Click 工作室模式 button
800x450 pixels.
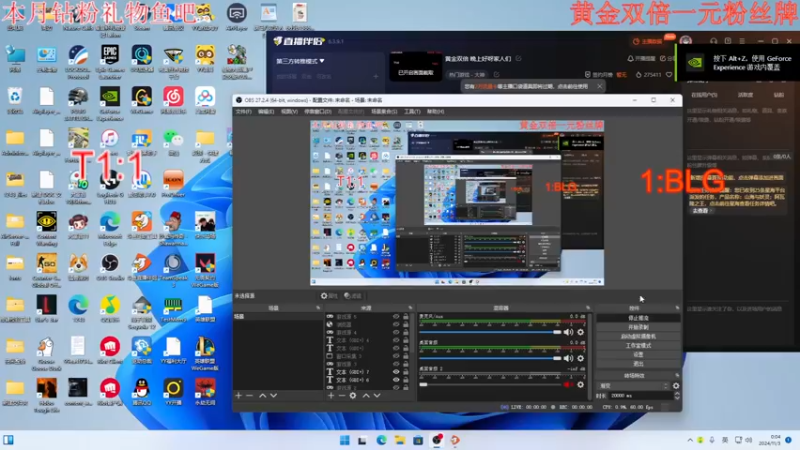tap(638, 345)
